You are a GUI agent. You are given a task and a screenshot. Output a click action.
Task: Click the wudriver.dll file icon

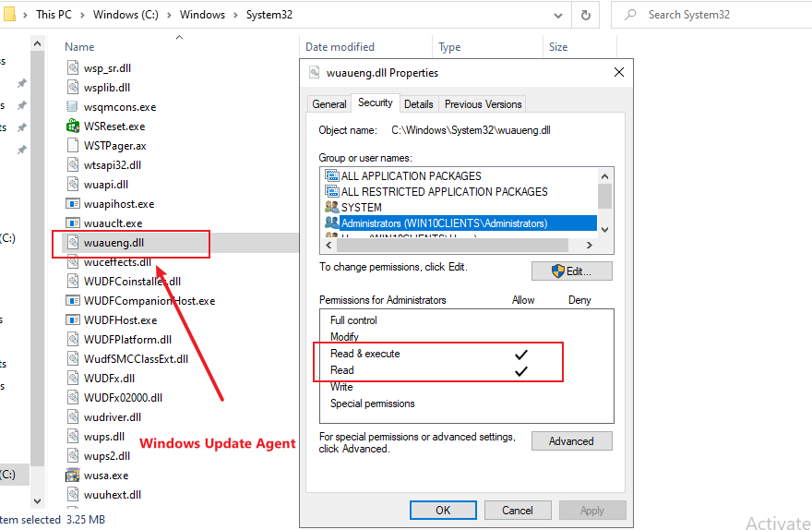tap(73, 416)
